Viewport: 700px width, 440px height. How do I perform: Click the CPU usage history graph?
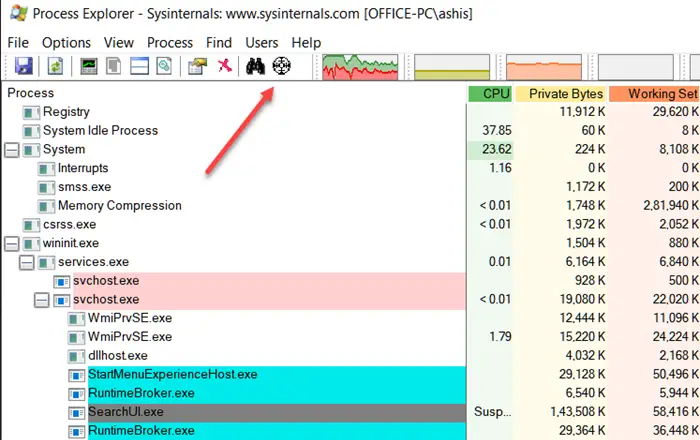(360, 67)
